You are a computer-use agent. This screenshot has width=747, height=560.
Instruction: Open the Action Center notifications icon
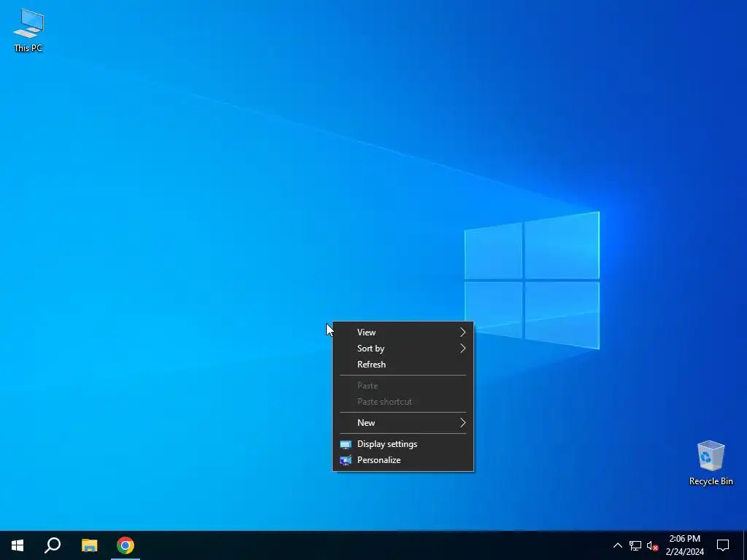(x=723, y=545)
